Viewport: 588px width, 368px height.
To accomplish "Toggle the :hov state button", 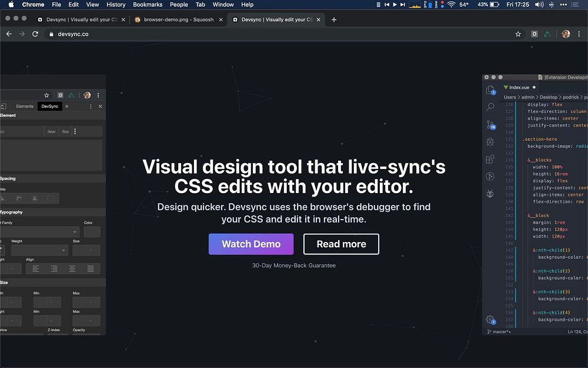I will click(51, 131).
